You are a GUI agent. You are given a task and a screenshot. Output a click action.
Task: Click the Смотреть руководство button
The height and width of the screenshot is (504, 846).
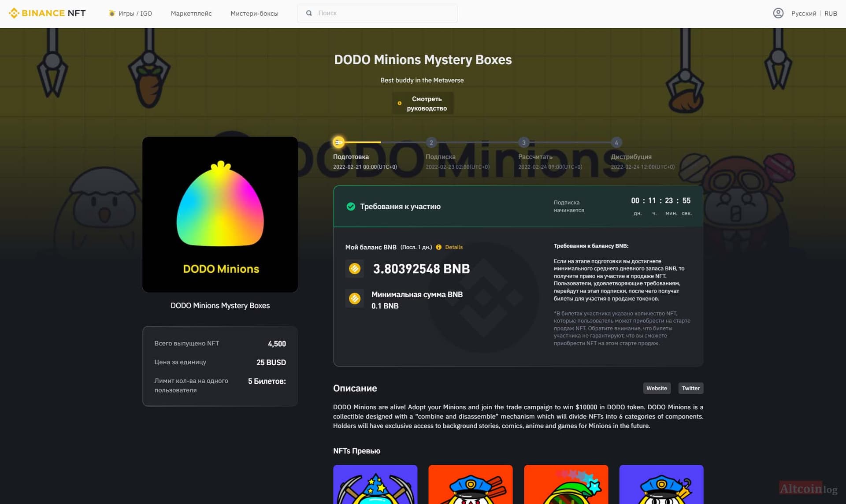pyautogui.click(x=423, y=103)
